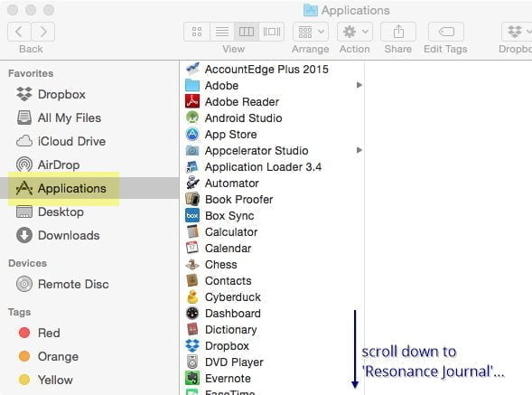The width and height of the screenshot is (532, 395).
Task: Select Application Loader 3.4 icon
Action: 192,166
